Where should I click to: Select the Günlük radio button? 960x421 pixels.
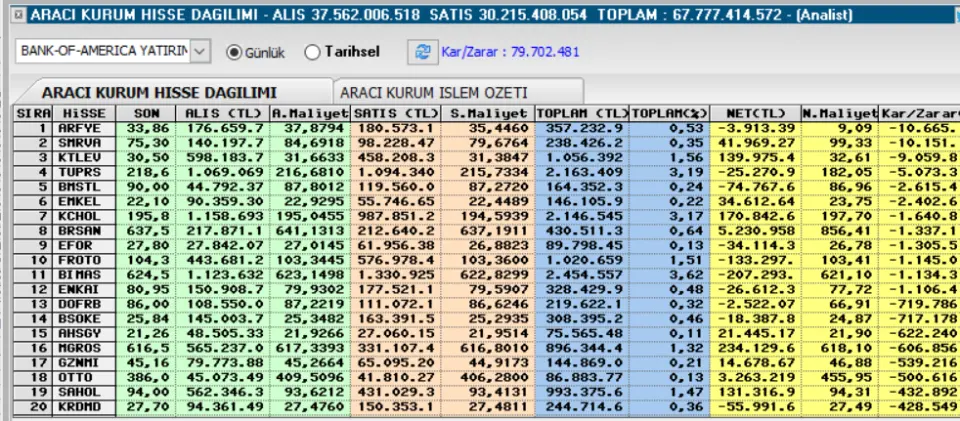pyautogui.click(x=236, y=51)
